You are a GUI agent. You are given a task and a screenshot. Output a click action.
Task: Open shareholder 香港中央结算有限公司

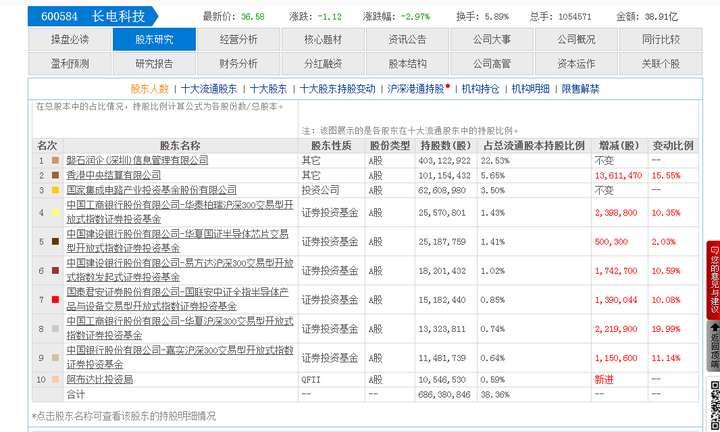114,175
